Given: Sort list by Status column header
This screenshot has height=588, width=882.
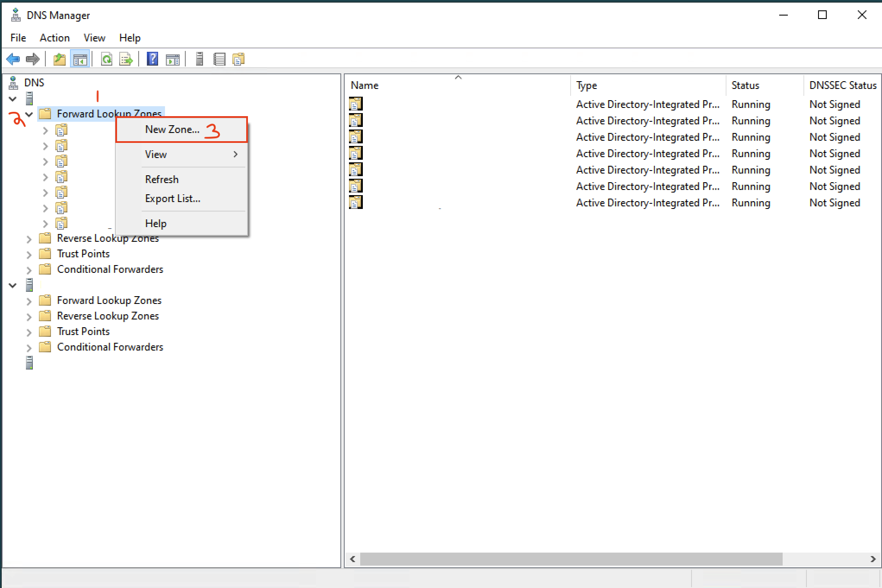Looking at the screenshot, I should point(765,85).
